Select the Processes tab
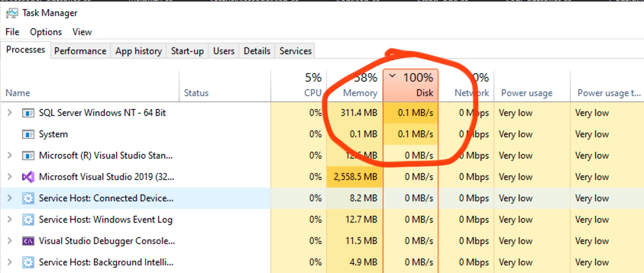Viewport: 644px width, 273px height. [x=26, y=50]
